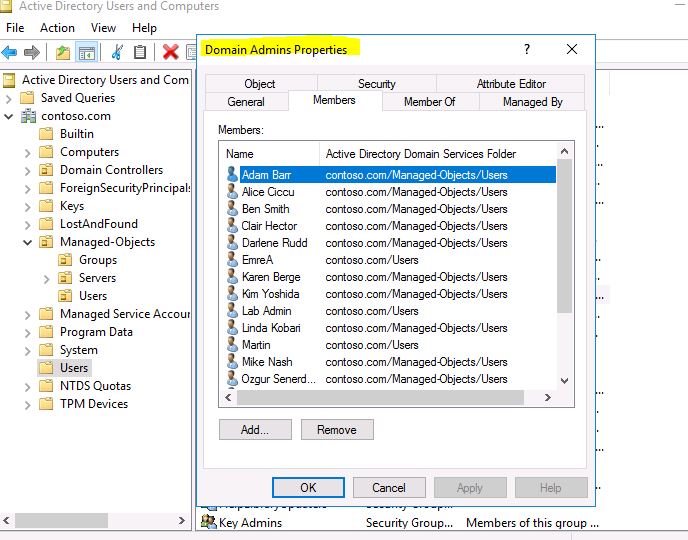This screenshot has width=688, height=540.
Task: Click the Martin user icon
Action: (x=233, y=345)
